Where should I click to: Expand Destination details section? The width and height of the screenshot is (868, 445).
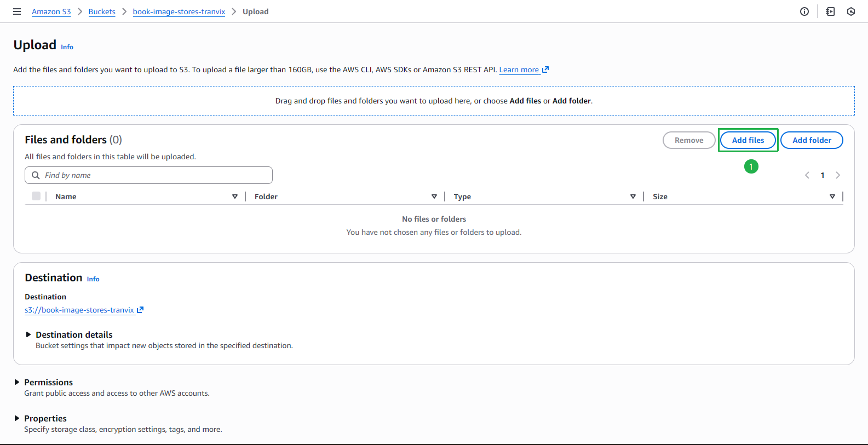pyautogui.click(x=28, y=334)
